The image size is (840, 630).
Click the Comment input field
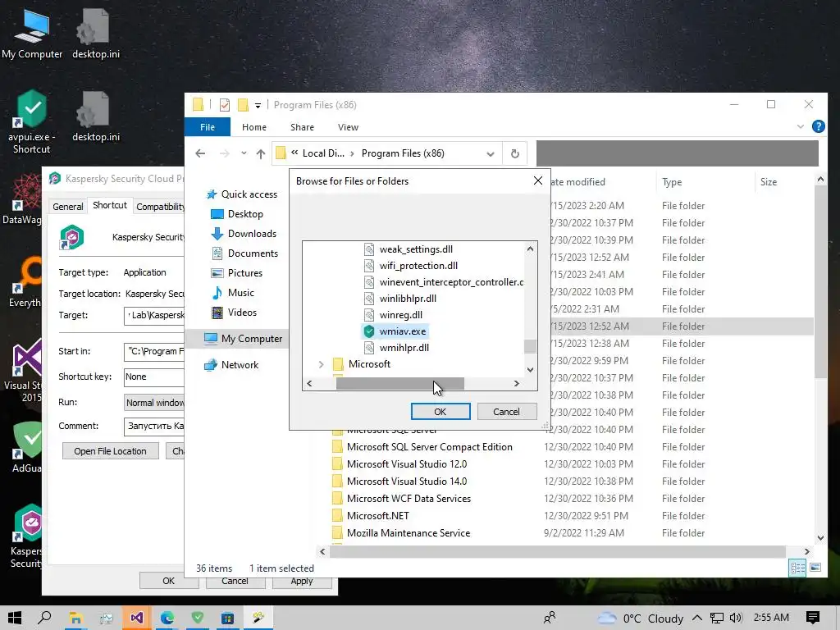(x=154, y=426)
